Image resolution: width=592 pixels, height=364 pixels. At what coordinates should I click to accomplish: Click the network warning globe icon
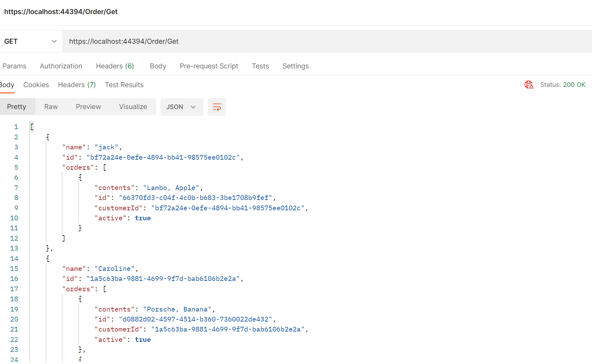[529, 85]
